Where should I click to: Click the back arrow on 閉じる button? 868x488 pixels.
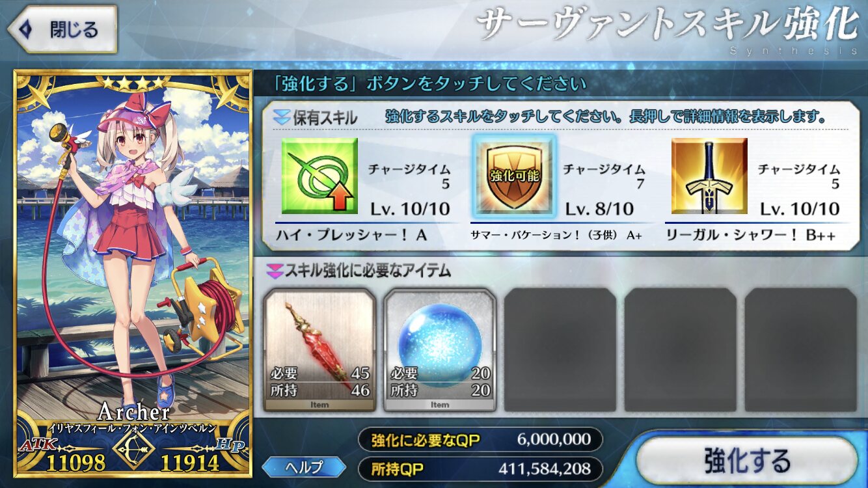[x=27, y=29]
